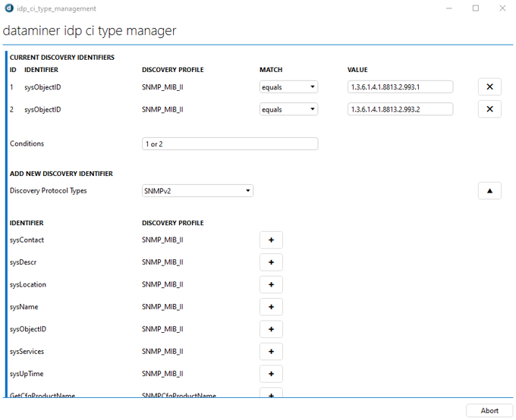Click SNMP_MIB_II profile beside sysUpTime
The image size is (516, 420).
pyautogui.click(x=162, y=374)
